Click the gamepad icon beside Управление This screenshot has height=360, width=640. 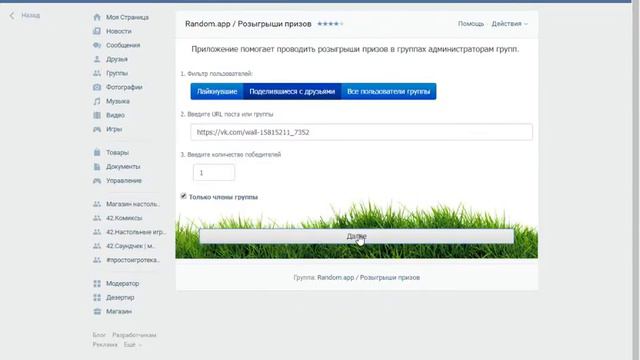(97, 180)
